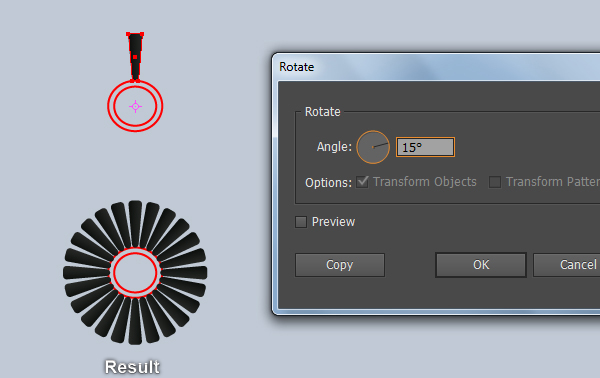Click the Angle input field showing 15°
Screen dimensions: 600x378
point(425,147)
